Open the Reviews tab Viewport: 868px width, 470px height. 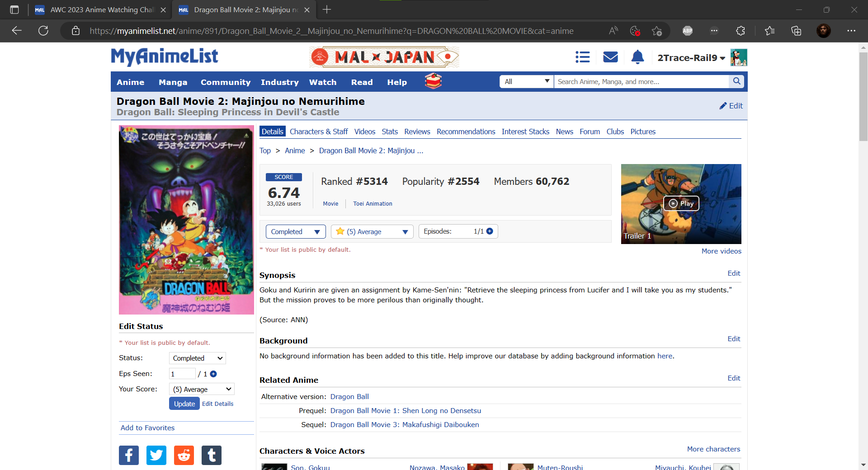(417, 132)
